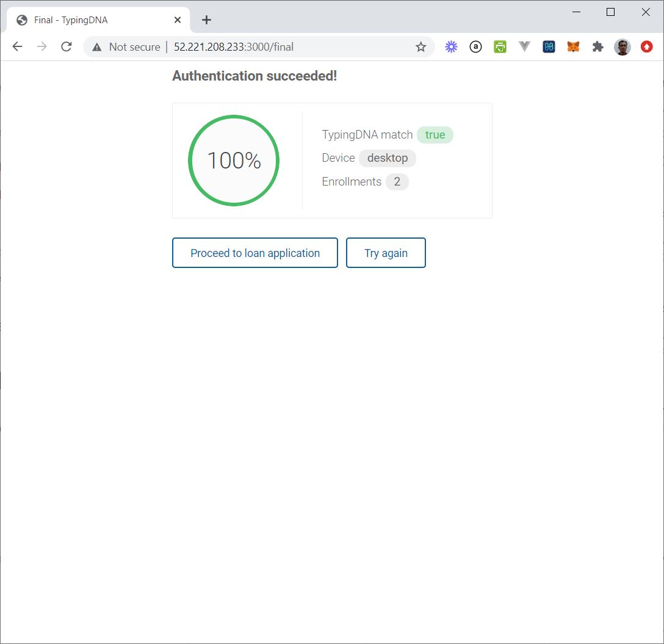
Task: Bookmark this page with the star icon
Action: (420, 46)
